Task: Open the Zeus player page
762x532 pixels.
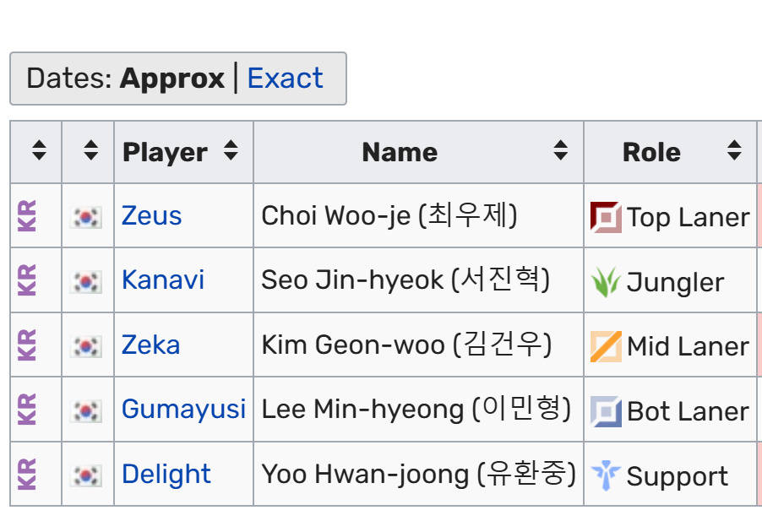Action: pyautogui.click(x=152, y=216)
